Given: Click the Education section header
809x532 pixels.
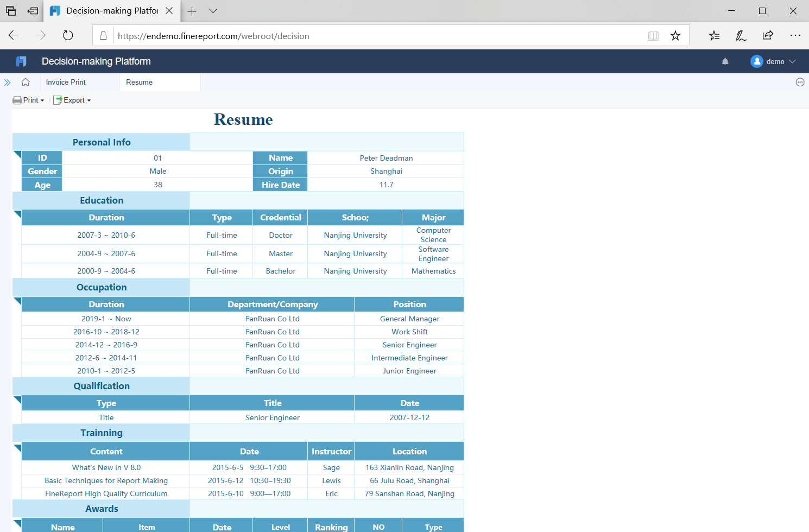Looking at the screenshot, I should [102, 200].
